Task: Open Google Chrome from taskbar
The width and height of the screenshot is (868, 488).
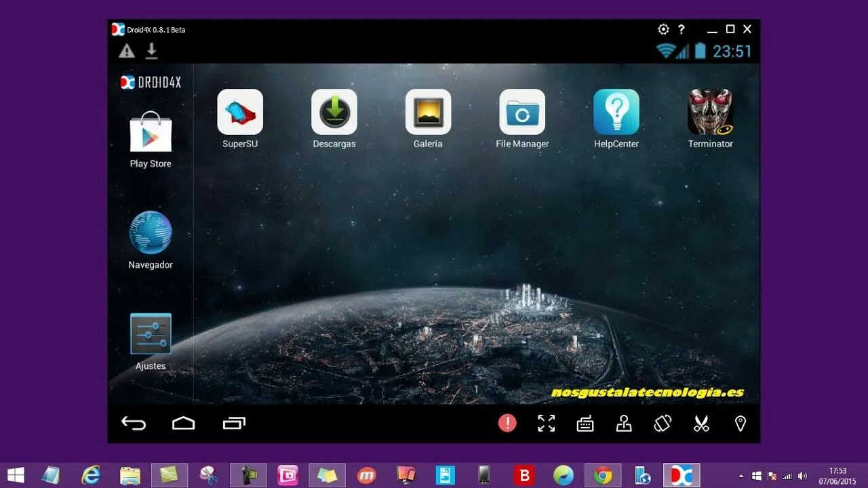Action: [602, 475]
